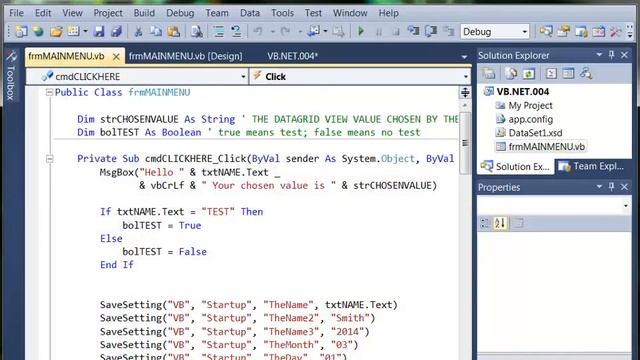Click the Redo arrow icon

285,31
